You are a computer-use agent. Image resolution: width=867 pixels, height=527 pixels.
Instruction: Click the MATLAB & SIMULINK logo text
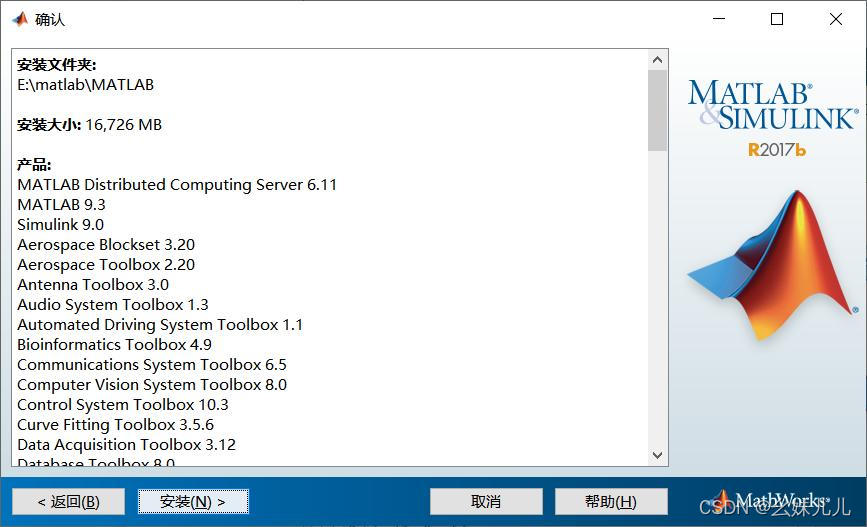[x=773, y=105]
